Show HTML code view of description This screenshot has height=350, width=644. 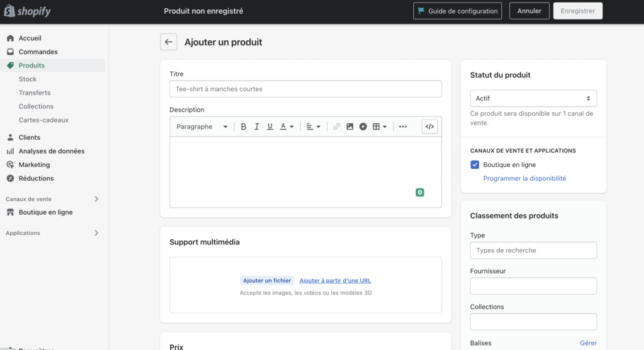tap(430, 127)
